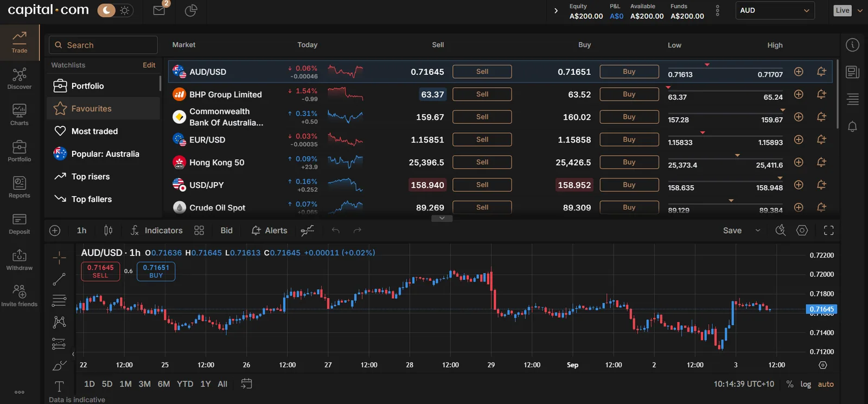The image size is (868, 404).
Task: Toggle log scale on chart
Action: 806,384
